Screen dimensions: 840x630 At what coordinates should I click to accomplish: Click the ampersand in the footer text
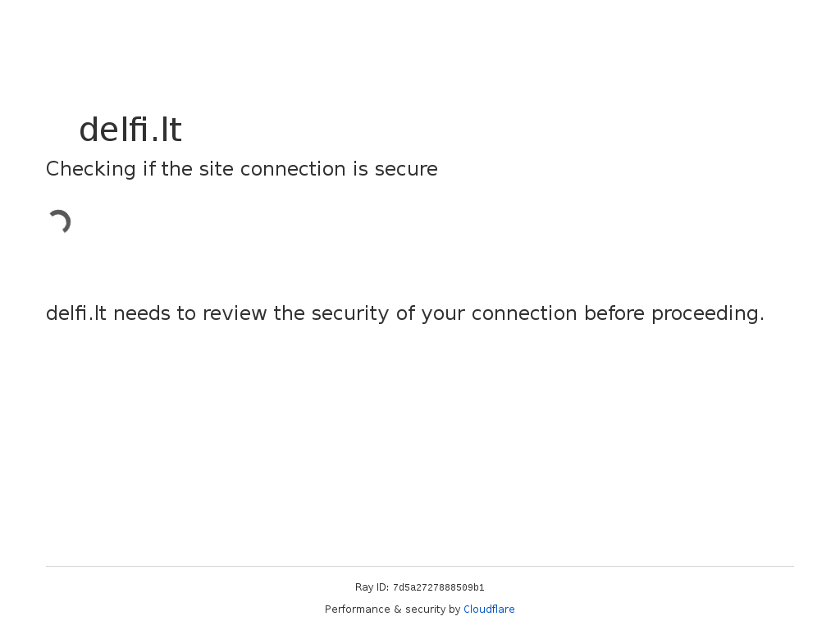click(398, 609)
